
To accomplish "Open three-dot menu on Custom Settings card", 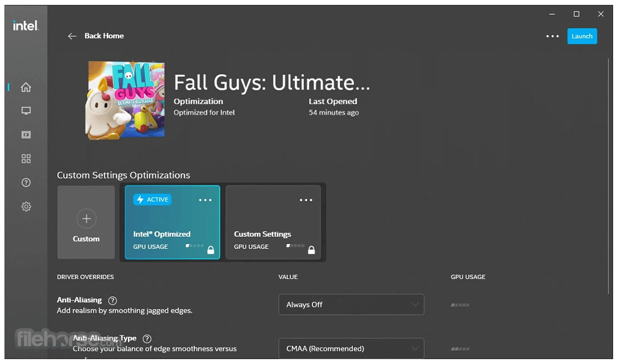I will click(306, 200).
